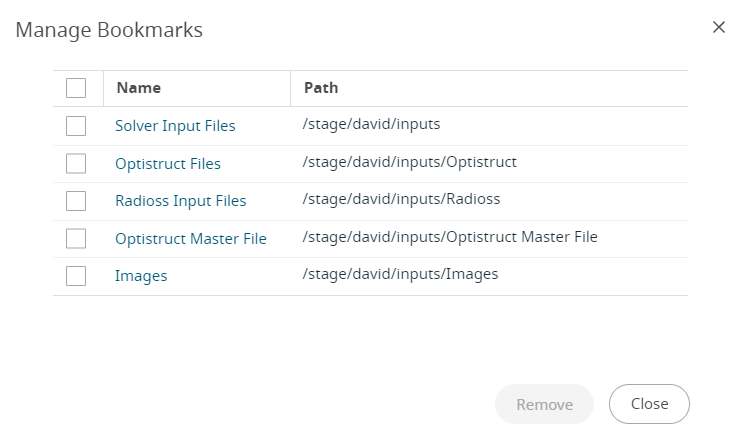Go to Radioss Input Files bookmark
The width and height of the screenshot is (738, 443).
pos(181,201)
